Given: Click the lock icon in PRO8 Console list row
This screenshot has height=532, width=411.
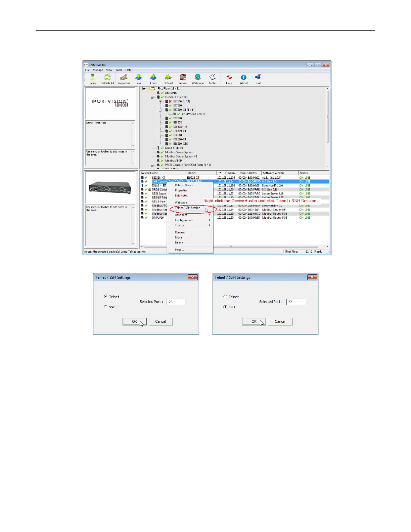Looking at the screenshot, I should coord(150,189).
